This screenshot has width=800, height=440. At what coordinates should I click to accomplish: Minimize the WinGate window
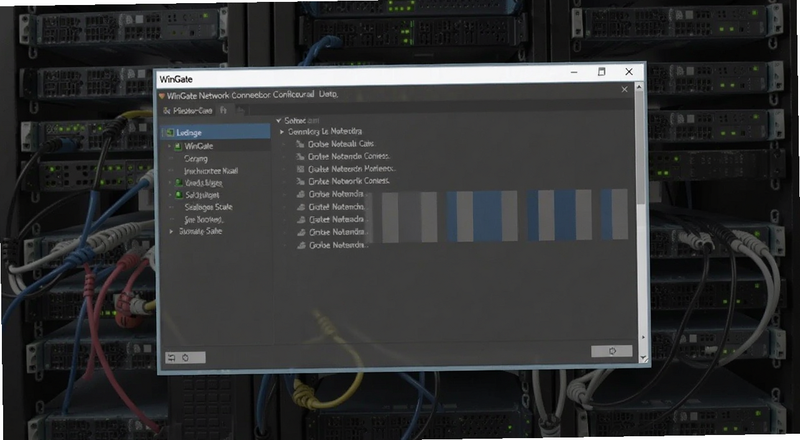tap(574, 72)
